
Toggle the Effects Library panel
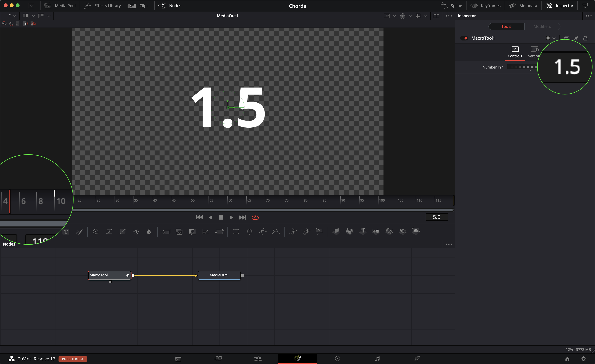[x=103, y=5]
